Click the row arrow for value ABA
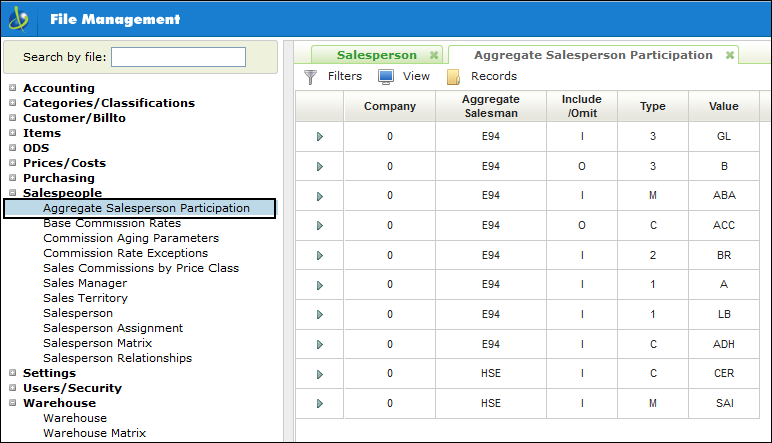The width and height of the screenshot is (772, 443). click(320, 197)
